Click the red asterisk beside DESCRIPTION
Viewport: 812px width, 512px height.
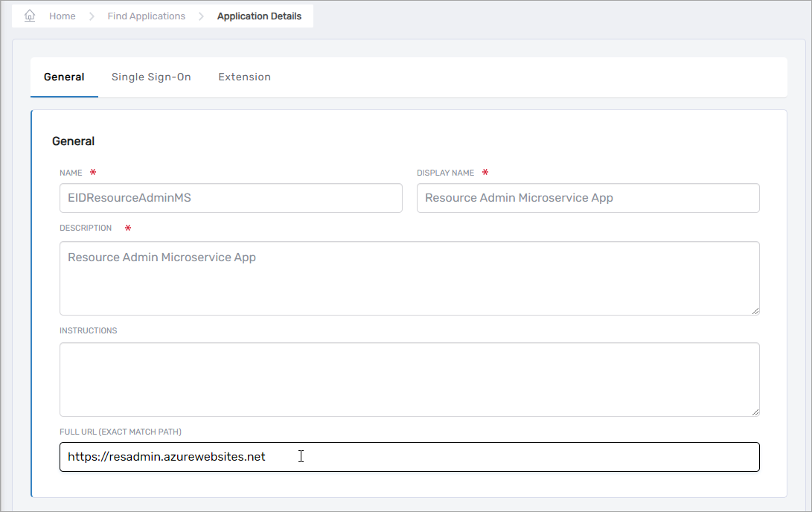(x=128, y=228)
